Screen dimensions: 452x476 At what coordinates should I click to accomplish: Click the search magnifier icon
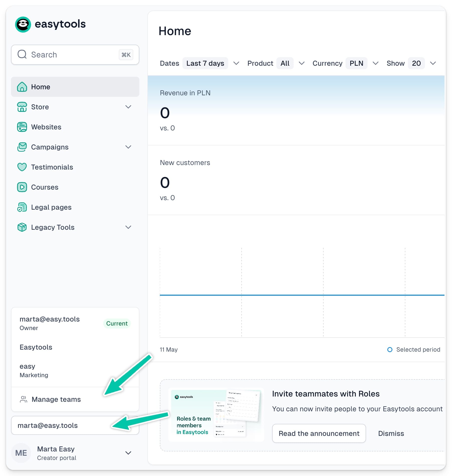pyautogui.click(x=22, y=54)
